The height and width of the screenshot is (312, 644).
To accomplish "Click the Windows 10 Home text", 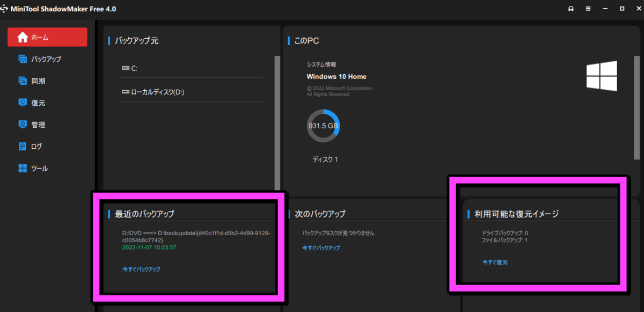I will coord(336,77).
